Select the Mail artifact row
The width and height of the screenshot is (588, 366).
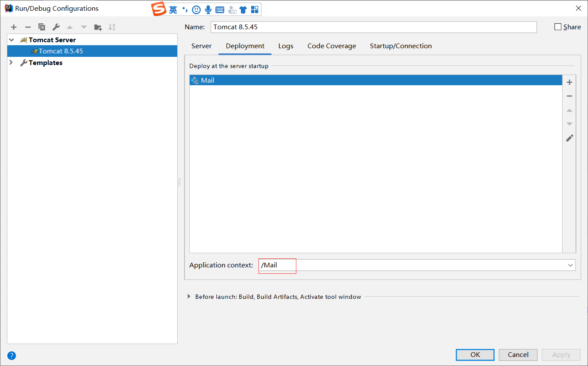(376, 80)
